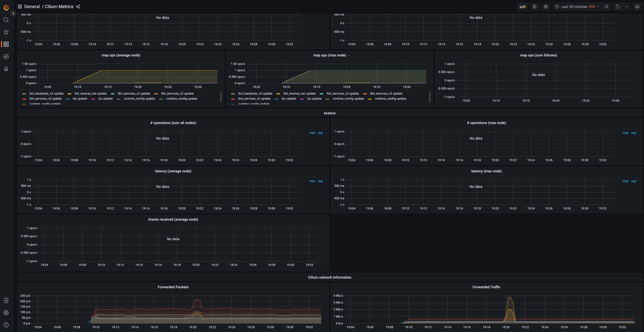This screenshot has width=644, height=332.
Task: Sort # operations (sum all nodes) legend by avg
Action: pyautogui.click(x=320, y=133)
